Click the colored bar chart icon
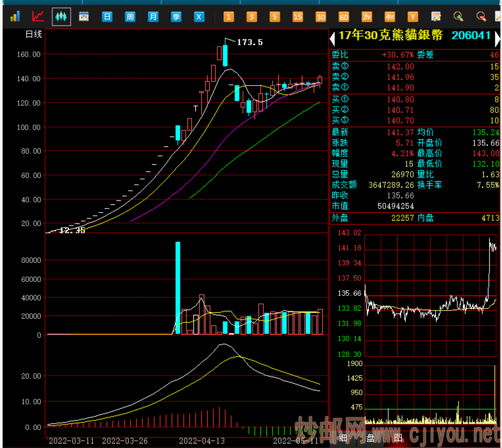The height and width of the screenshot is (448, 502). coord(15,17)
